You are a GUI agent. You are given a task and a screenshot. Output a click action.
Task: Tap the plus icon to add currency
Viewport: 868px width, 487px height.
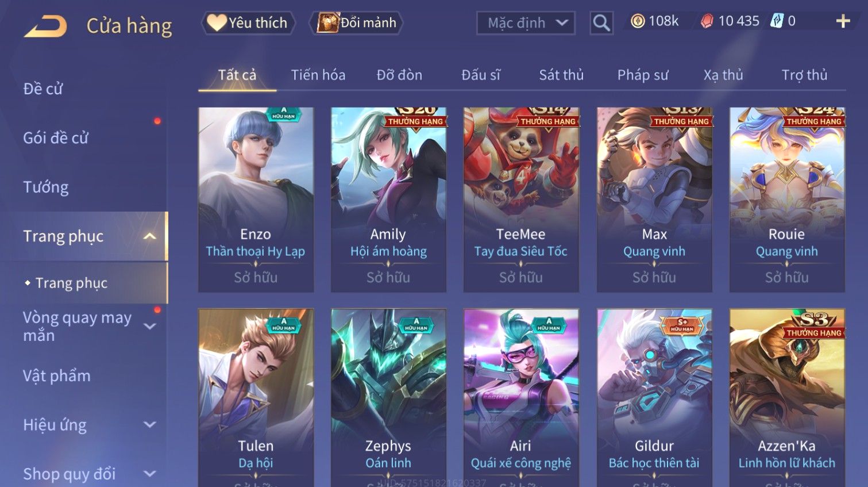click(x=843, y=21)
